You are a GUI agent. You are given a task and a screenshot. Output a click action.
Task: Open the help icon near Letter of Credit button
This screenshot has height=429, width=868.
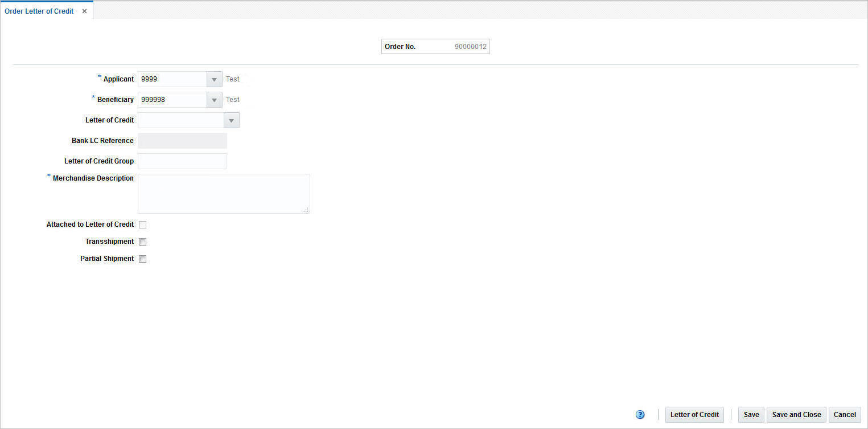pyautogui.click(x=640, y=415)
